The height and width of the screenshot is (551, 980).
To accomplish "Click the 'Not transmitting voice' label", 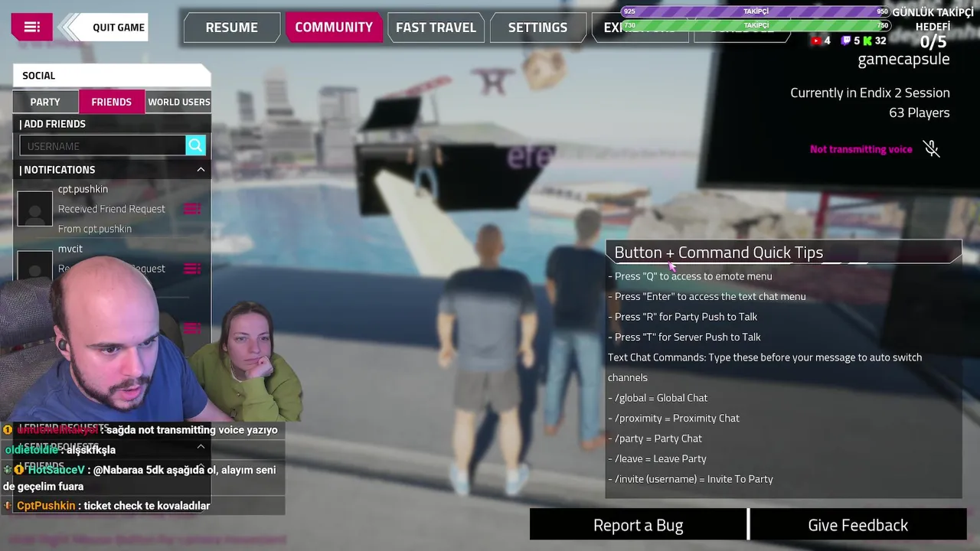I will point(861,149).
